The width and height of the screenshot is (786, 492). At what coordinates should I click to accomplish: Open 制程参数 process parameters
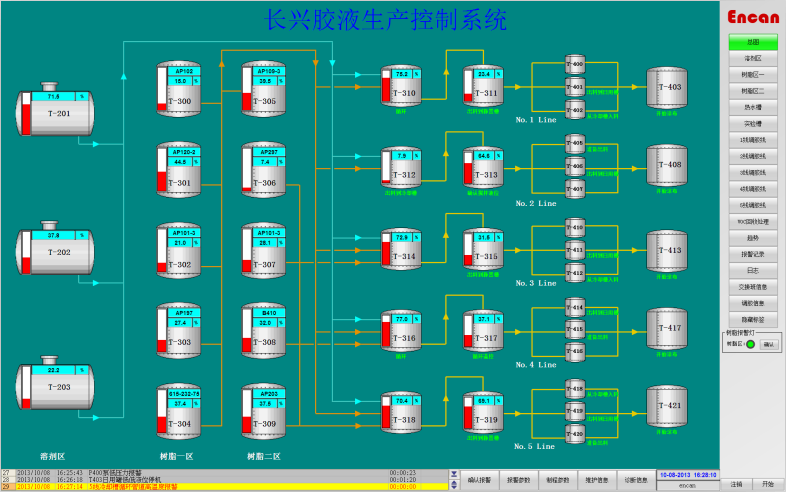coord(558,480)
